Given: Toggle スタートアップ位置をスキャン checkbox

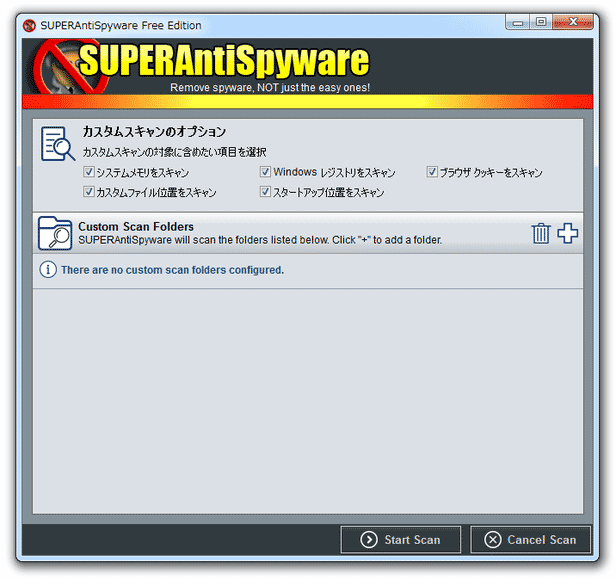Looking at the screenshot, I should [265, 191].
